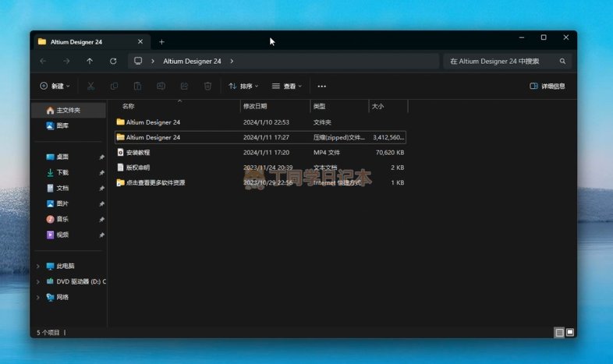The width and height of the screenshot is (613, 364).
Task: Click the Delete trash icon
Action: click(x=207, y=86)
